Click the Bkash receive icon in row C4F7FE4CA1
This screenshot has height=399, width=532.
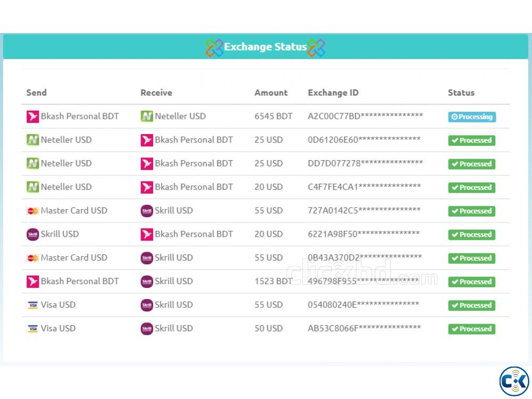pyautogui.click(x=147, y=187)
